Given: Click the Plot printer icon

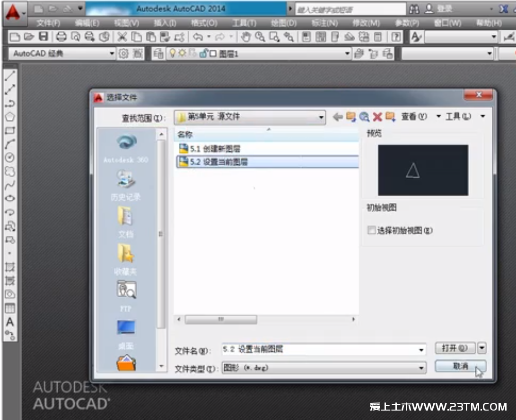Looking at the screenshot, I should pos(61,37).
